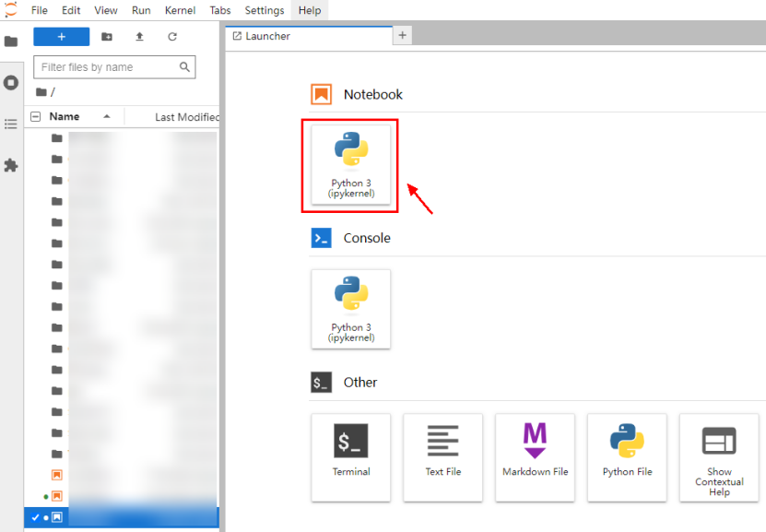Create a new Markdown File
The width and height of the screenshot is (766, 532).
(535, 456)
